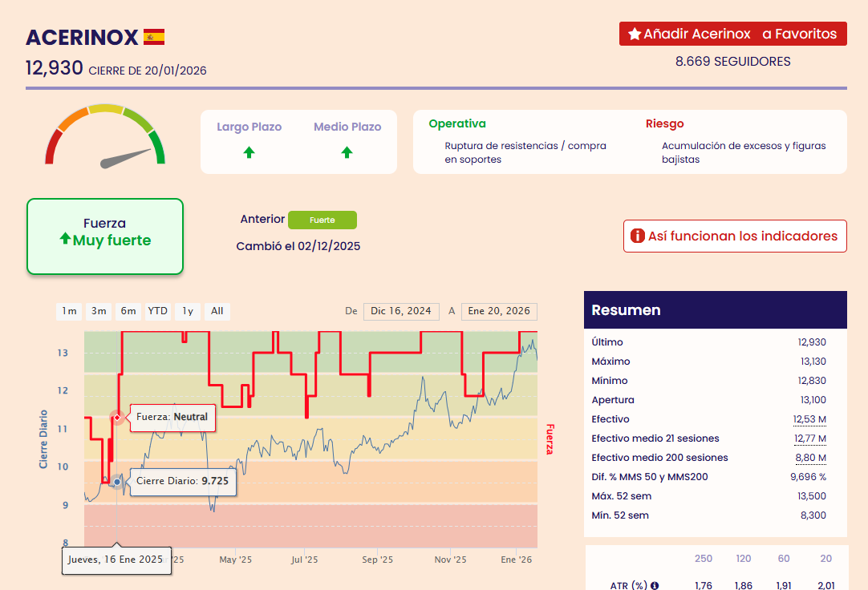Add Acerinox to Favoritos
Viewport: 868px width, 590px height.
tap(733, 34)
